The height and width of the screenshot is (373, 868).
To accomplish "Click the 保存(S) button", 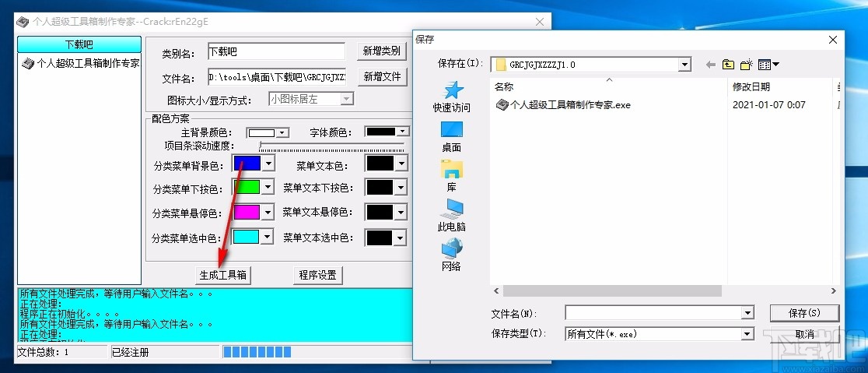I will [x=804, y=313].
